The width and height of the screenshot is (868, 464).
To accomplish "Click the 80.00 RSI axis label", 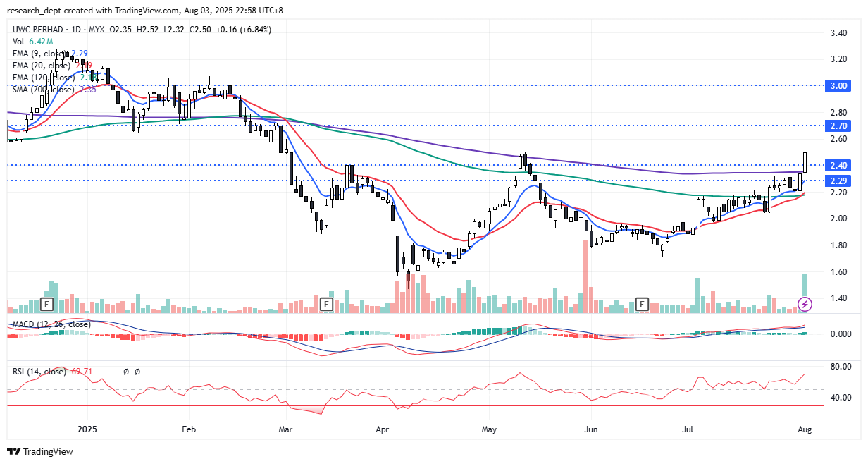I will point(840,367).
